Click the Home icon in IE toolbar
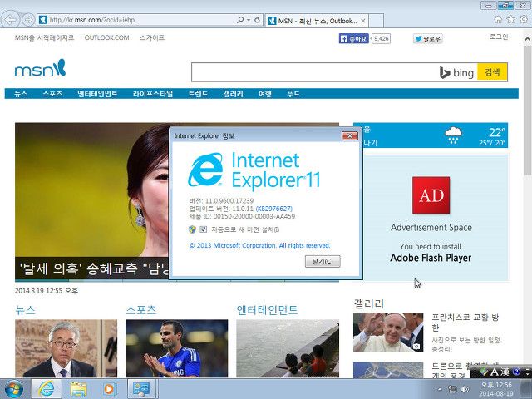 click(498, 20)
